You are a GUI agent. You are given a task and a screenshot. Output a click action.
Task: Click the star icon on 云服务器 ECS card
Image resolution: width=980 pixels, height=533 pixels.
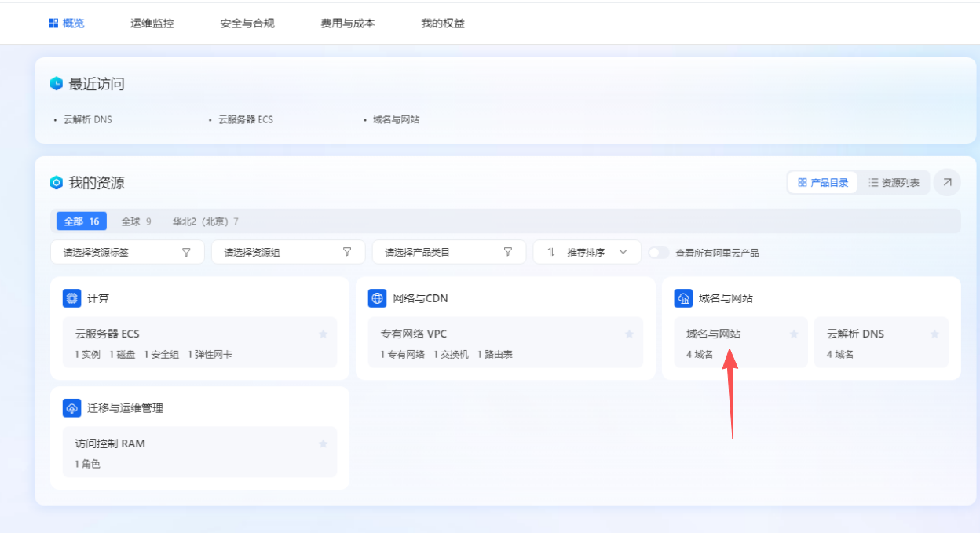(x=323, y=334)
